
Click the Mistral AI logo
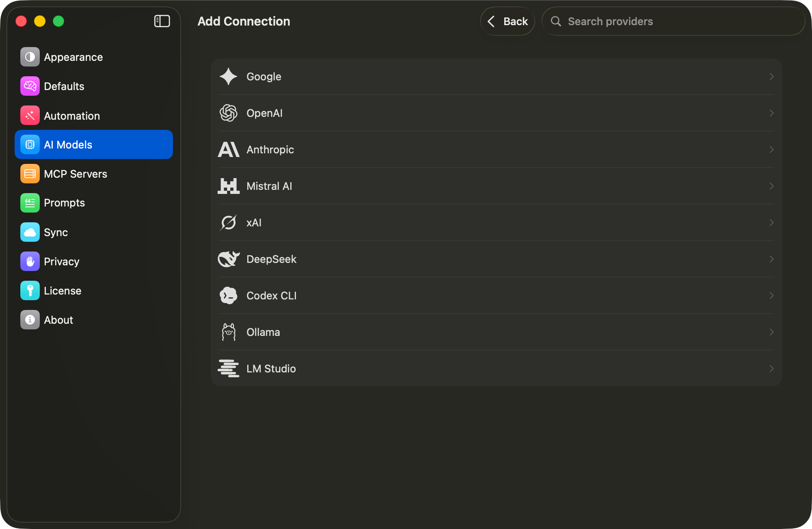click(229, 186)
